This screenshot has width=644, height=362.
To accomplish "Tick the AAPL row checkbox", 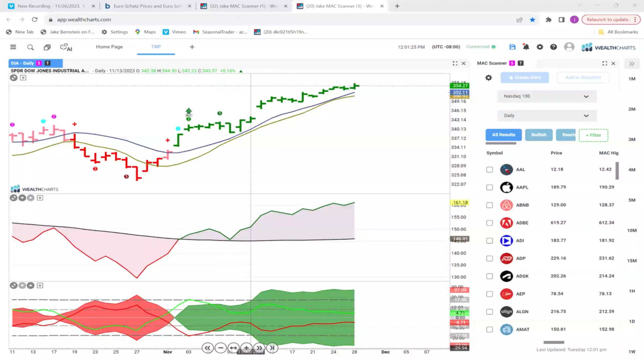I will tap(490, 187).
